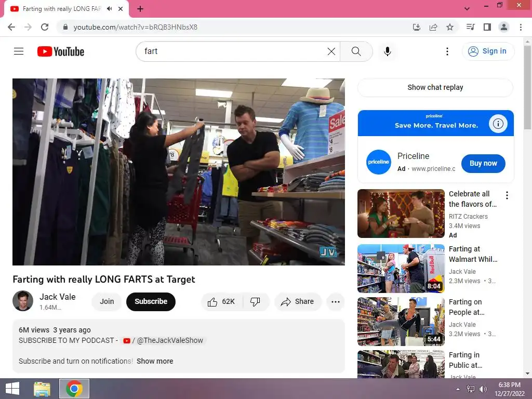
Task: Close the YouTube browser tab
Action: tap(121, 9)
